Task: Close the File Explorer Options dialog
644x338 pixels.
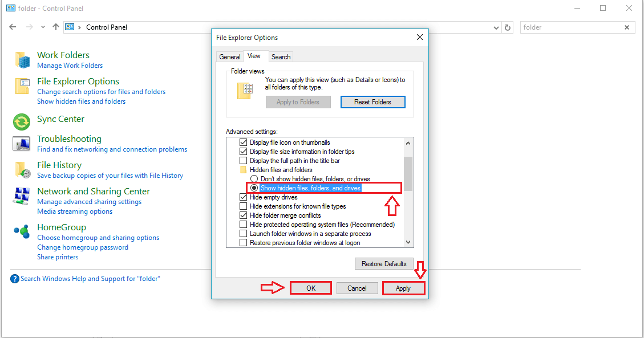Action: coord(420,37)
